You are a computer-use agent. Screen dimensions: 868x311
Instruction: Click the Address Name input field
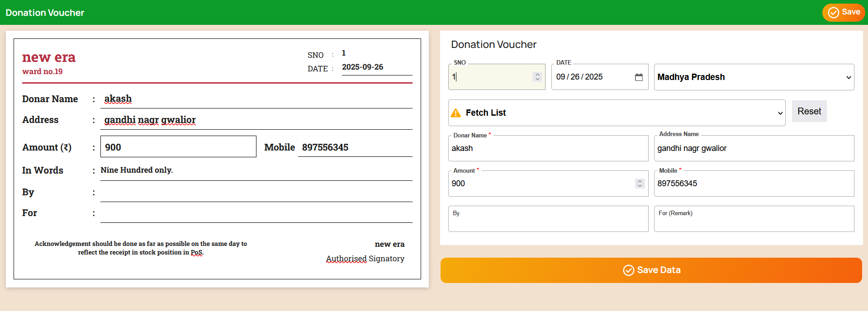pyautogui.click(x=754, y=149)
